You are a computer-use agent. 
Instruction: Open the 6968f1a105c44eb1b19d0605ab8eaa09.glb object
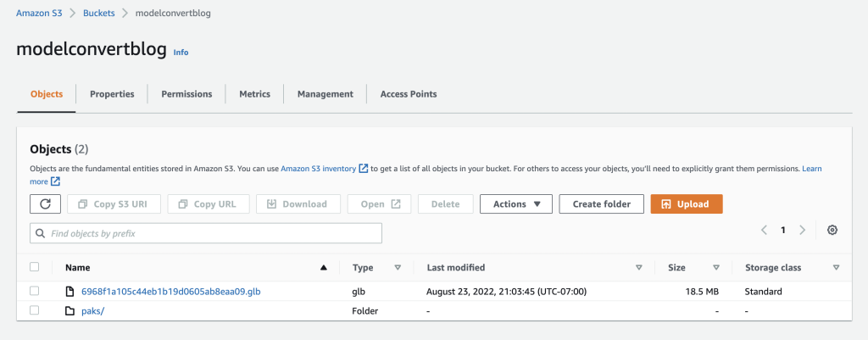tap(171, 292)
